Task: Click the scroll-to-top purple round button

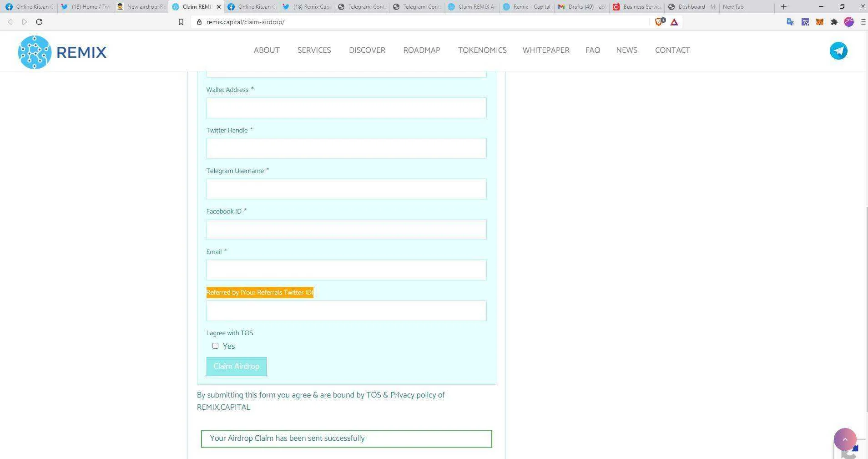Action: pos(845,439)
